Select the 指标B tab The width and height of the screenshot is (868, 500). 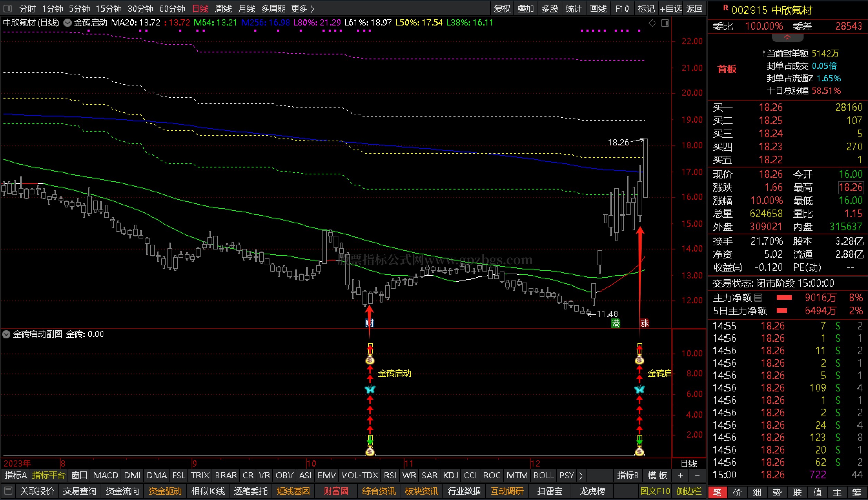[x=628, y=476]
